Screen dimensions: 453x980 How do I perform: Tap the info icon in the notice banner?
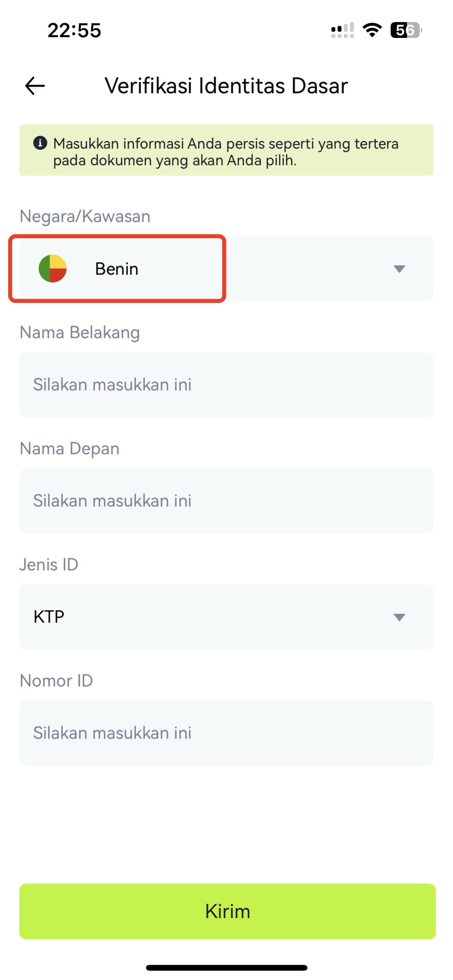[x=40, y=143]
